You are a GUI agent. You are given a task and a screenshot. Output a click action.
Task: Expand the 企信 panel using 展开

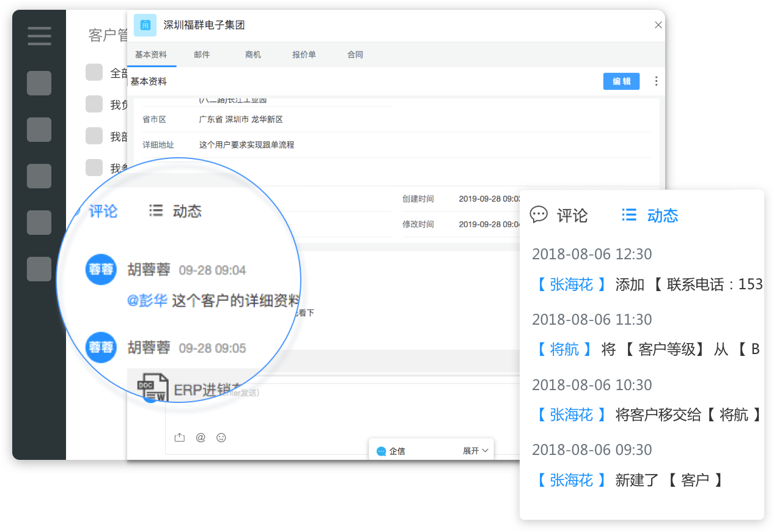475,451
